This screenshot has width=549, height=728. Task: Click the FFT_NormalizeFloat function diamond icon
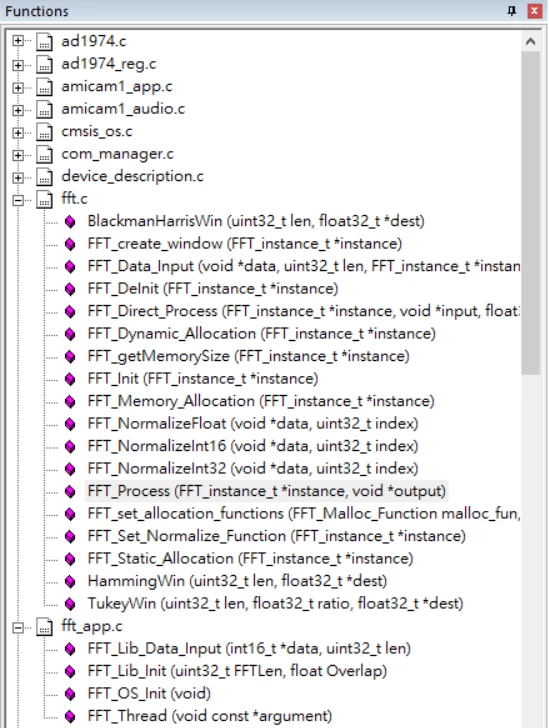[70, 424]
